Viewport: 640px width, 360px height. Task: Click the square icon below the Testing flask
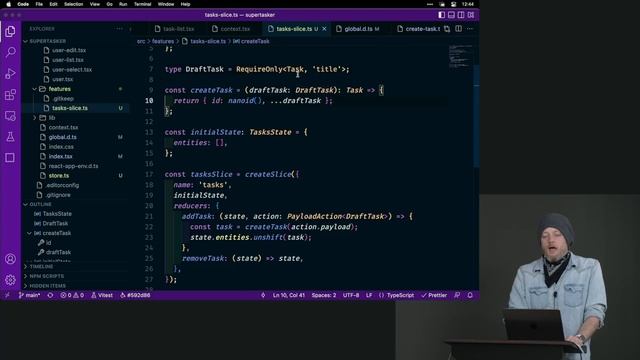[x=10, y=158]
